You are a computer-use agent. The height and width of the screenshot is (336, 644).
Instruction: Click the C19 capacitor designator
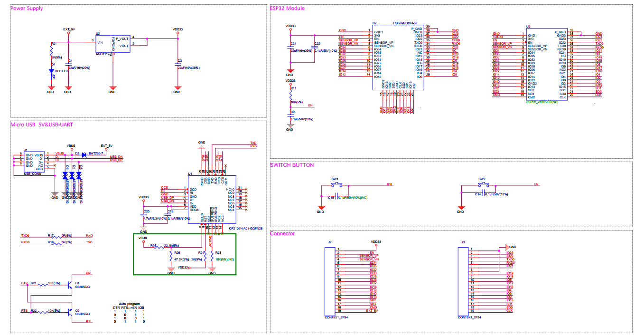(170, 211)
